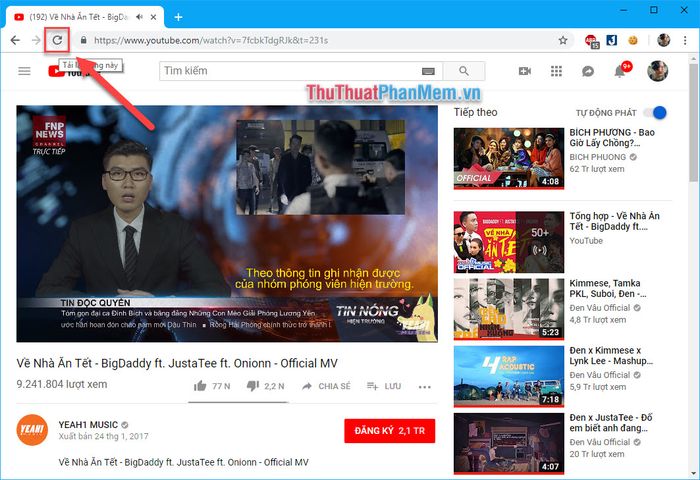Open the YouTube hamburger guide menu
The height and width of the screenshot is (480, 700).
25,71
